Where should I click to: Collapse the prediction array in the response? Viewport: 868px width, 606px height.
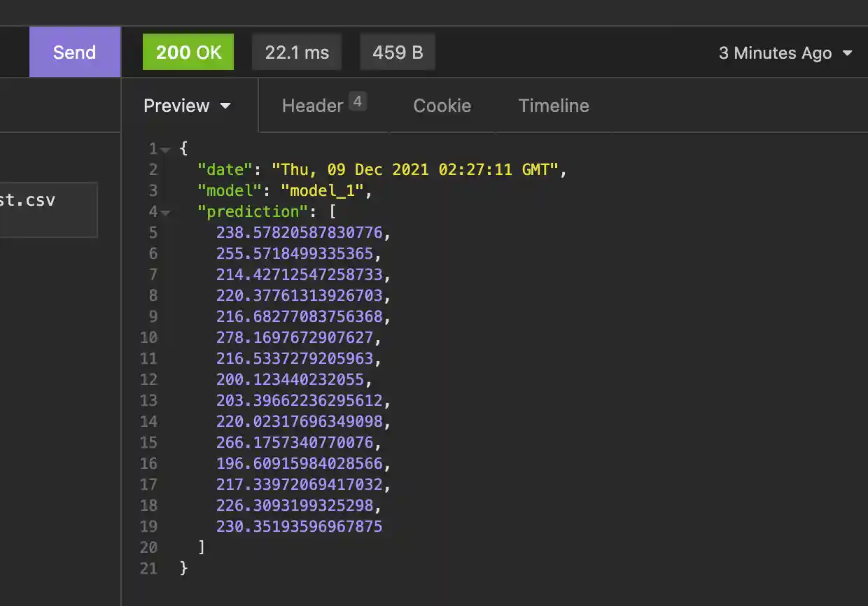click(165, 212)
